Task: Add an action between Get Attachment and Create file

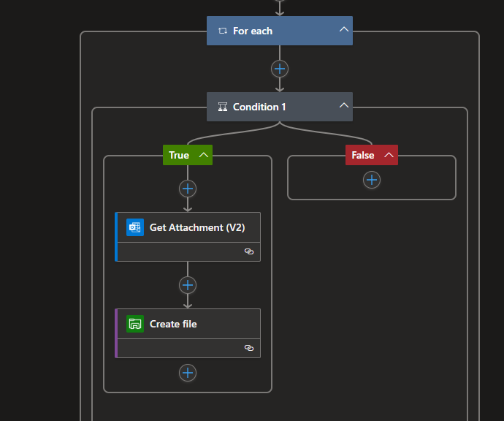Action: [x=188, y=285]
